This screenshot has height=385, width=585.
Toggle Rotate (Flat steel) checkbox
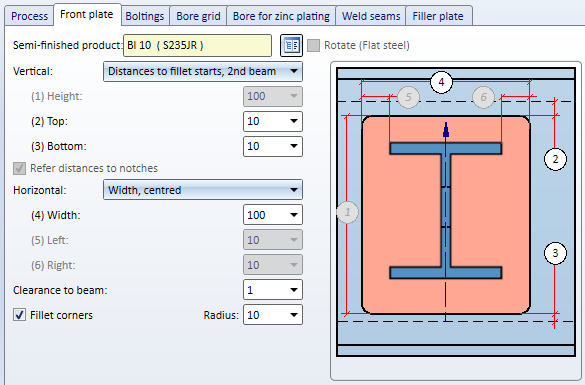(313, 46)
